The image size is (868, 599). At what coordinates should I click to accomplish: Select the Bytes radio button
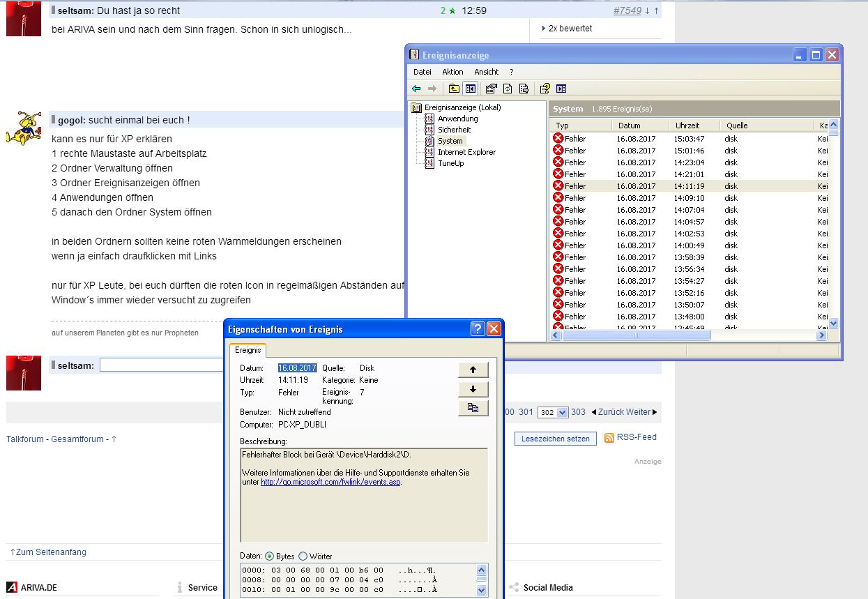[269, 556]
